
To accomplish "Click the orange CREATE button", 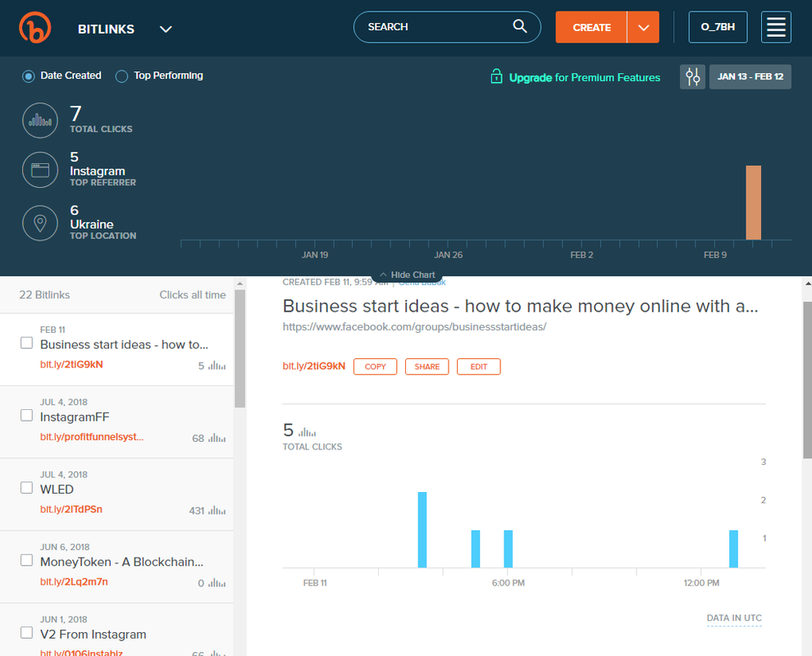I will (591, 27).
